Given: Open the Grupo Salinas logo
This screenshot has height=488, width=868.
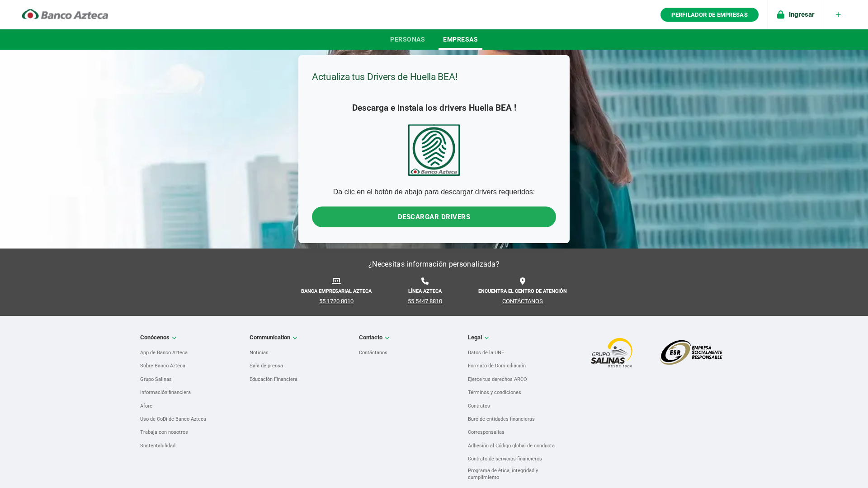Looking at the screenshot, I should (612, 352).
